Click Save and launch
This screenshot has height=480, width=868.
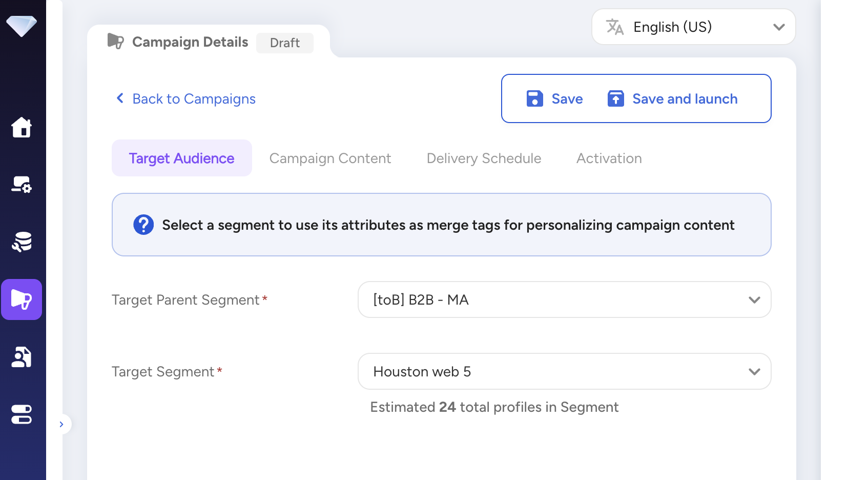[x=673, y=98]
